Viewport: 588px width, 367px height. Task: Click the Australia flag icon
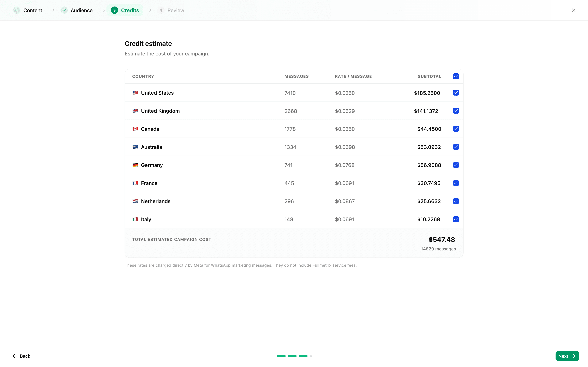pyautogui.click(x=135, y=147)
